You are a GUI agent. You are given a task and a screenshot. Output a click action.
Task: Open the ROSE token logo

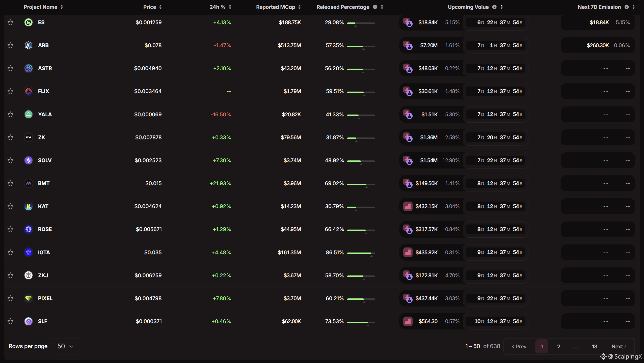click(x=29, y=229)
